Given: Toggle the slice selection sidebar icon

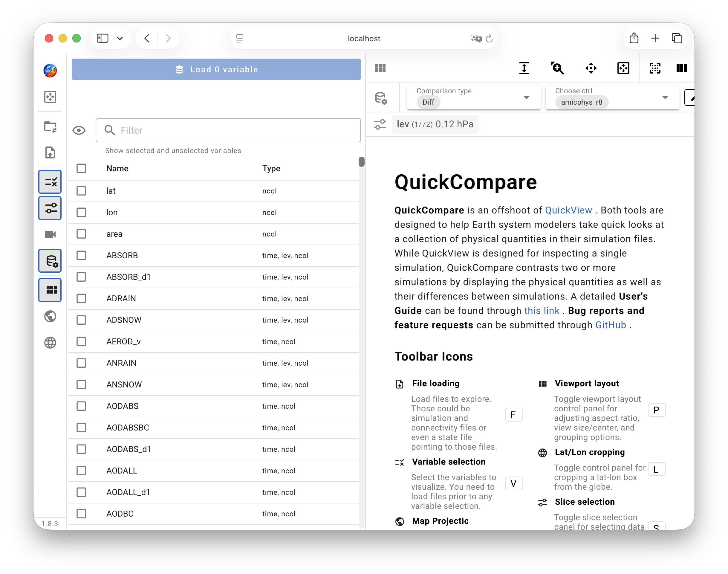Looking at the screenshot, I should [x=50, y=208].
